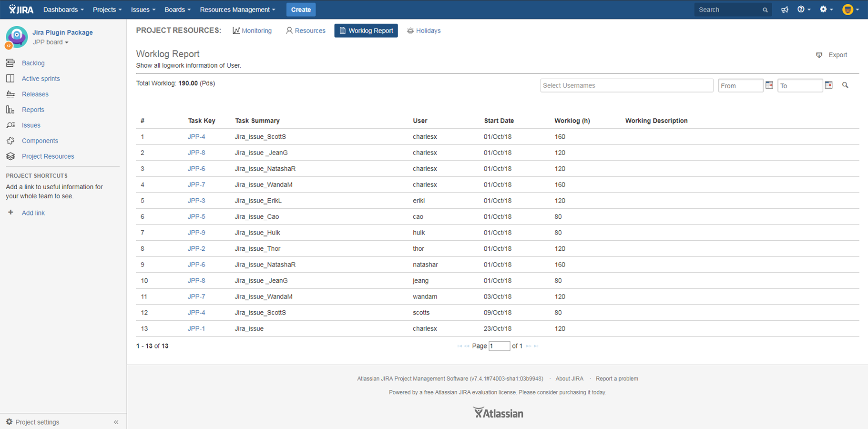
Task: Click the Worklog (h) column header
Action: (x=572, y=121)
